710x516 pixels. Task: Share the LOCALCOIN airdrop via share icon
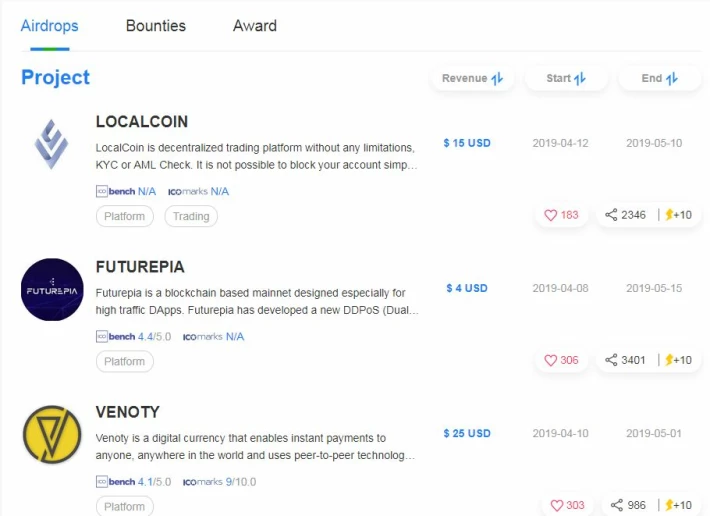click(611, 215)
